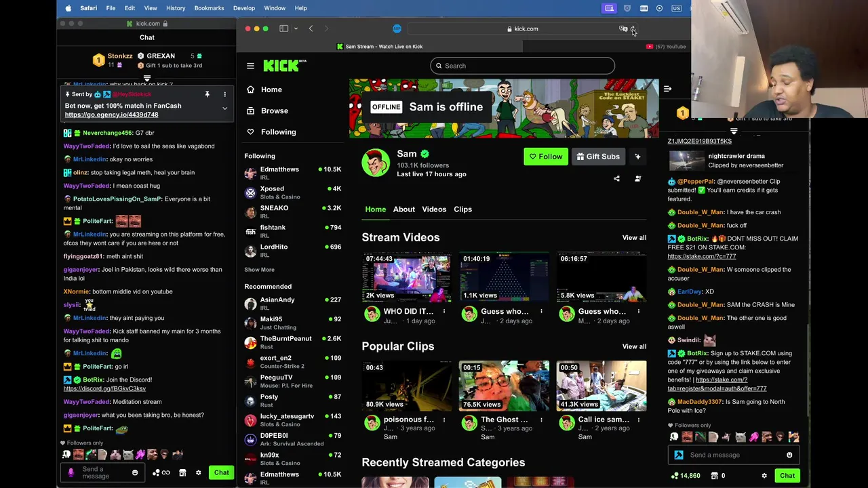Viewport: 868px width, 488px height.
Task: Open the WHO DID IT video thumbnail
Action: tap(406, 278)
